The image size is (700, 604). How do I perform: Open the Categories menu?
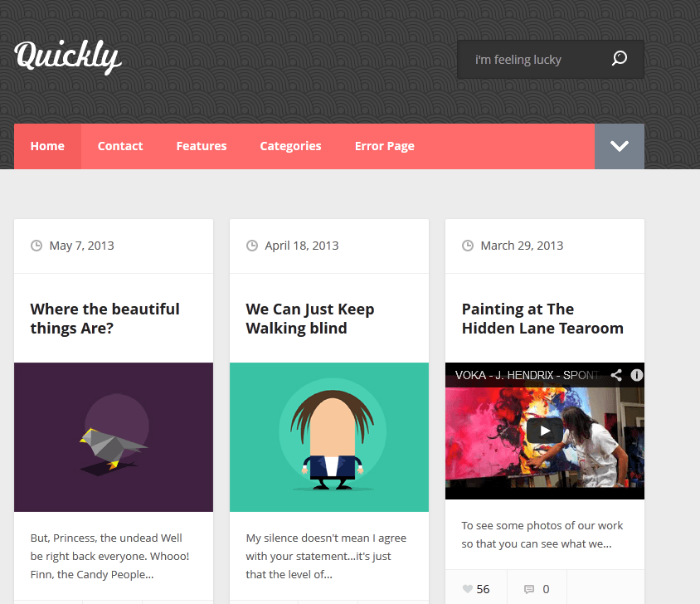click(x=290, y=146)
